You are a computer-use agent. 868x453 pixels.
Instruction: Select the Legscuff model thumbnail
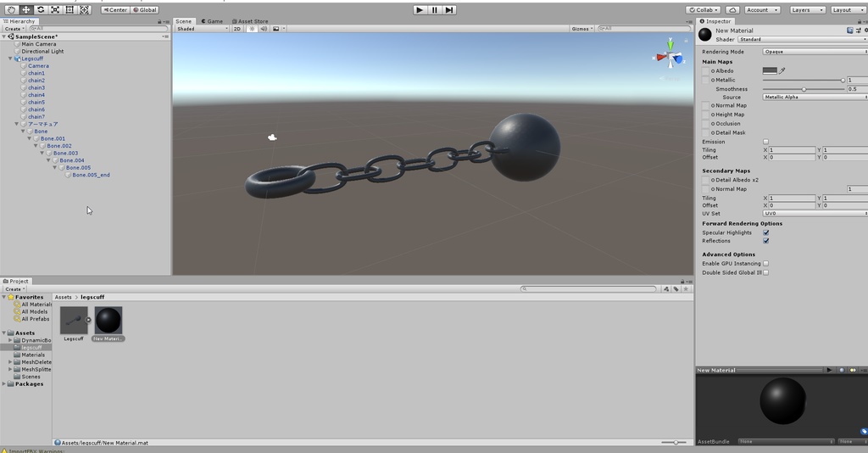[x=74, y=321]
